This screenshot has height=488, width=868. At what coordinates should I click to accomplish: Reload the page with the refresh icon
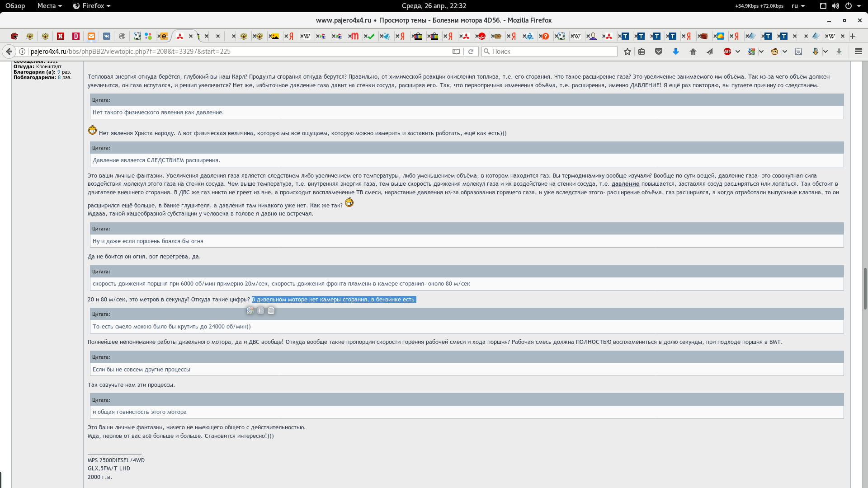tap(471, 52)
